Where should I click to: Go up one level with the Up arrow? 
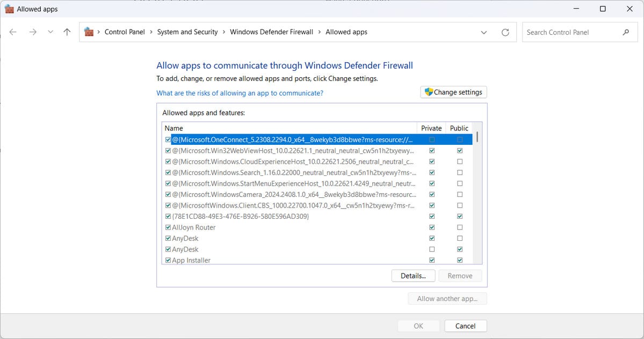pos(67,32)
